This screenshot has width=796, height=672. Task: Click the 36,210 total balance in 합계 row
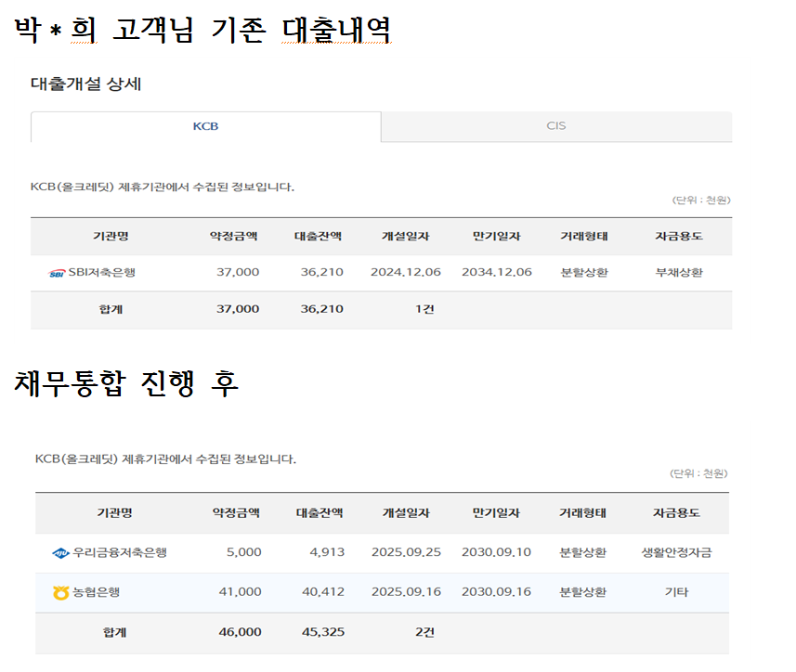coord(321,309)
